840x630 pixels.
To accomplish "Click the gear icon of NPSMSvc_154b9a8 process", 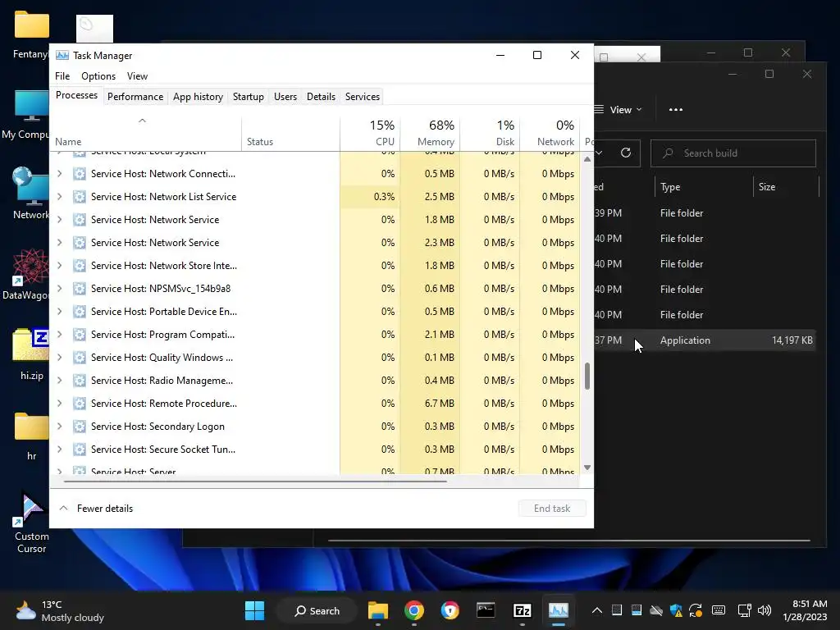I will [80, 289].
